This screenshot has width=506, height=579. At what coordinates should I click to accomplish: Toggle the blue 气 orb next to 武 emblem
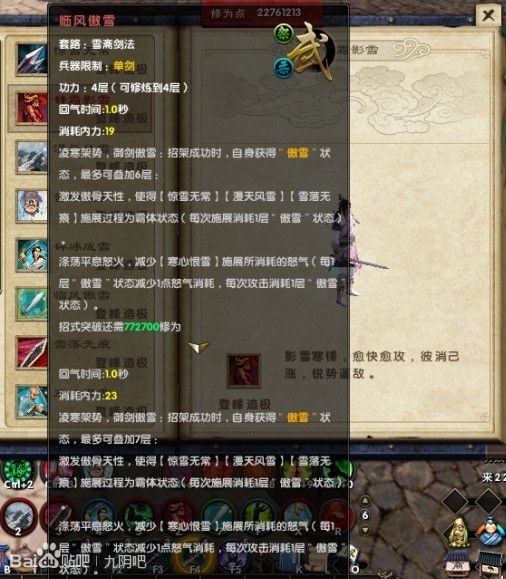(283, 68)
